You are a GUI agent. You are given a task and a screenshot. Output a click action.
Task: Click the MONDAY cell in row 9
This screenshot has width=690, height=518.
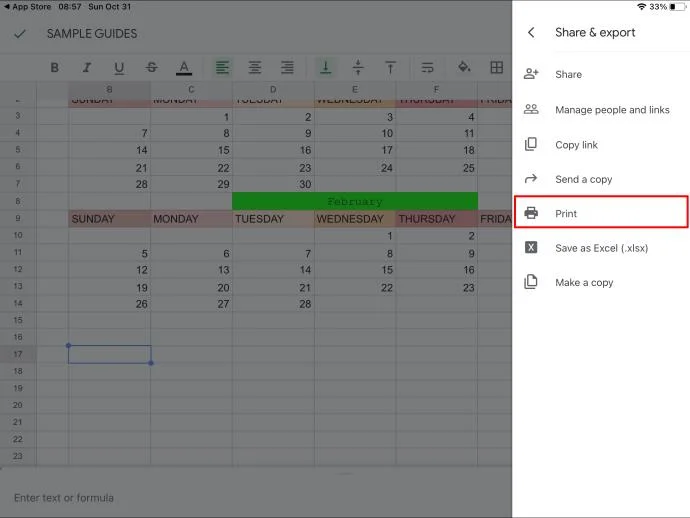click(191, 219)
